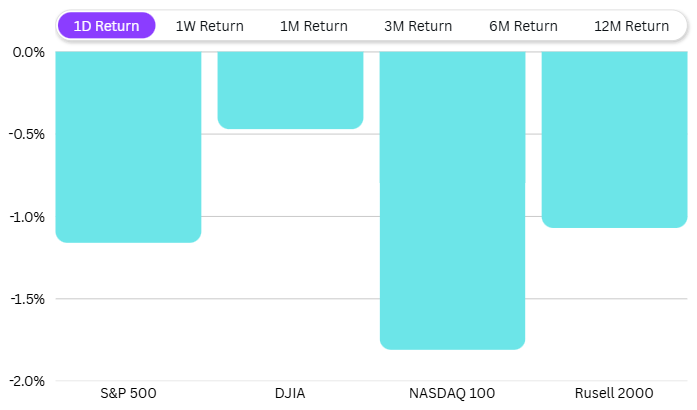Click the -1.0% y-axis label
Viewport: 697px width, 410px height.
pyautogui.click(x=27, y=216)
